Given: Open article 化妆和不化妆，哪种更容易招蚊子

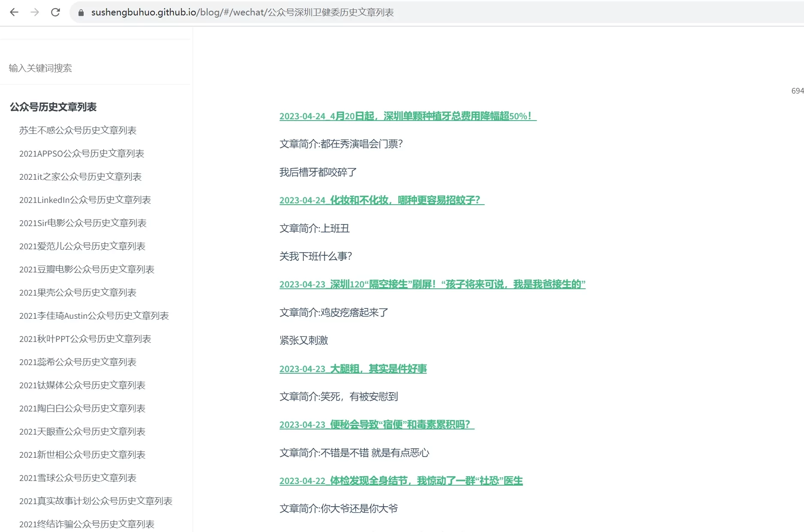Looking at the screenshot, I should [x=381, y=200].
